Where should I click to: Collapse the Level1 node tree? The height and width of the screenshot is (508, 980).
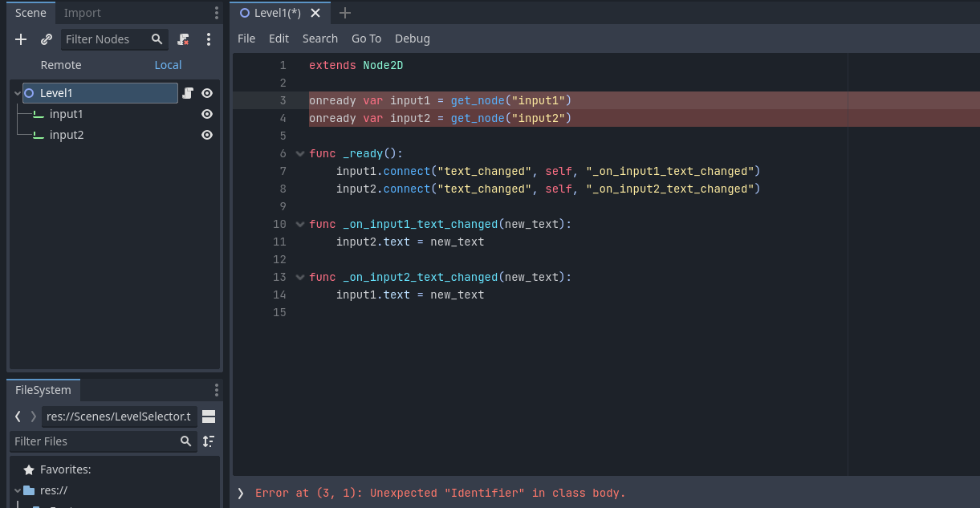17,93
